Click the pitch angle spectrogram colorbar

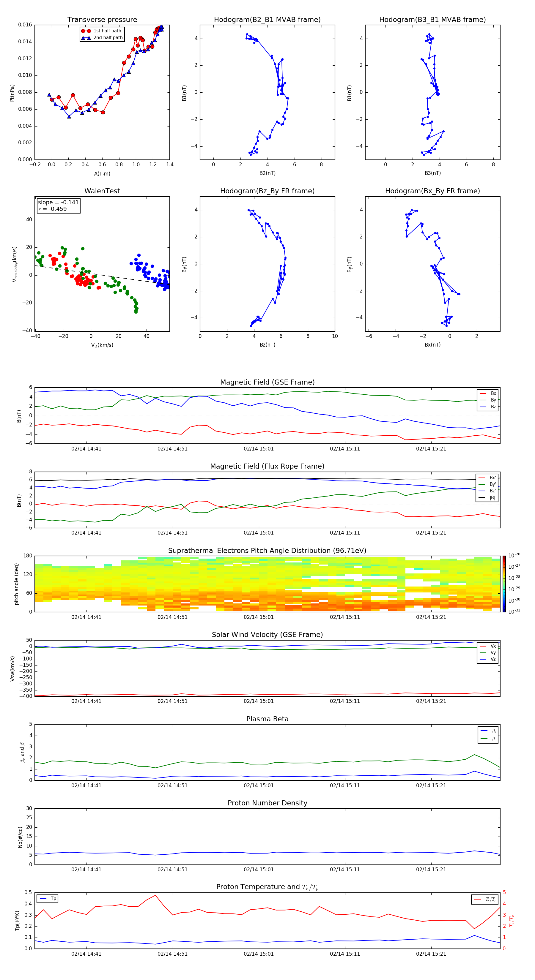click(x=504, y=584)
